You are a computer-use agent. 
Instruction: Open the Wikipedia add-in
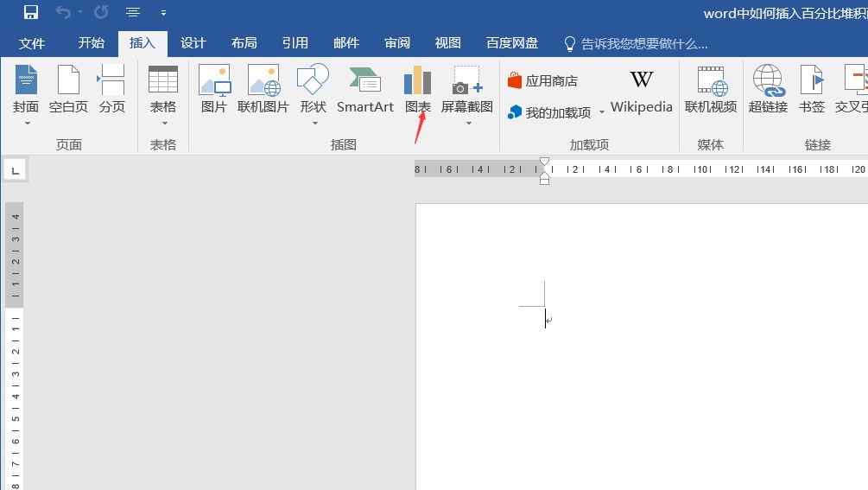click(641, 90)
